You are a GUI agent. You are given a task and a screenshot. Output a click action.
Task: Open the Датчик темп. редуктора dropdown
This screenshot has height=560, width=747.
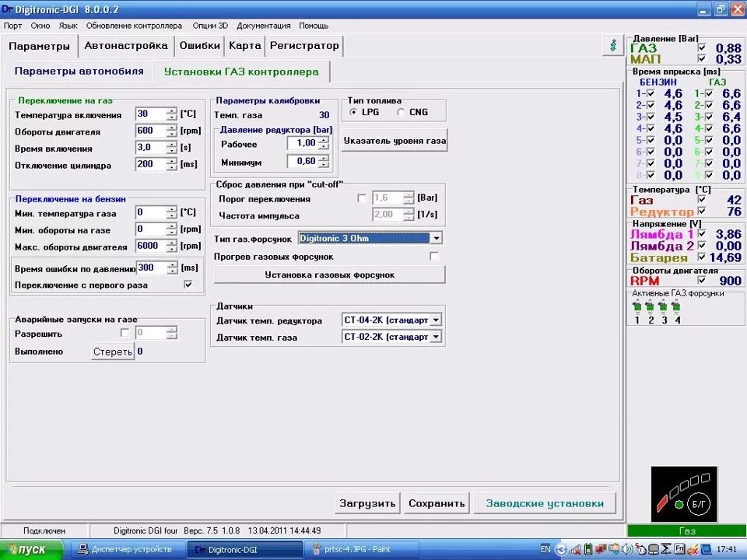pos(436,320)
